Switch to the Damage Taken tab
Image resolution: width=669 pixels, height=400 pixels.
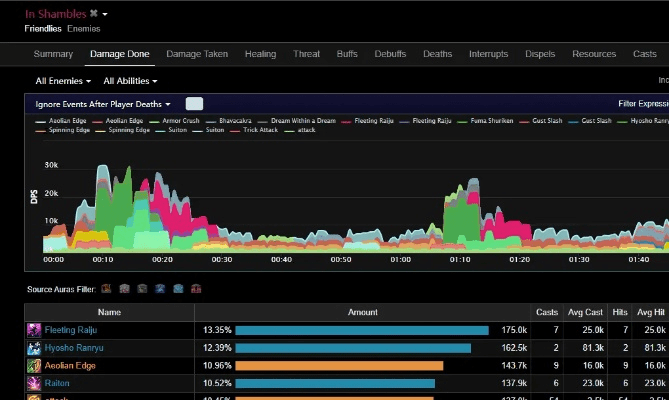197,54
